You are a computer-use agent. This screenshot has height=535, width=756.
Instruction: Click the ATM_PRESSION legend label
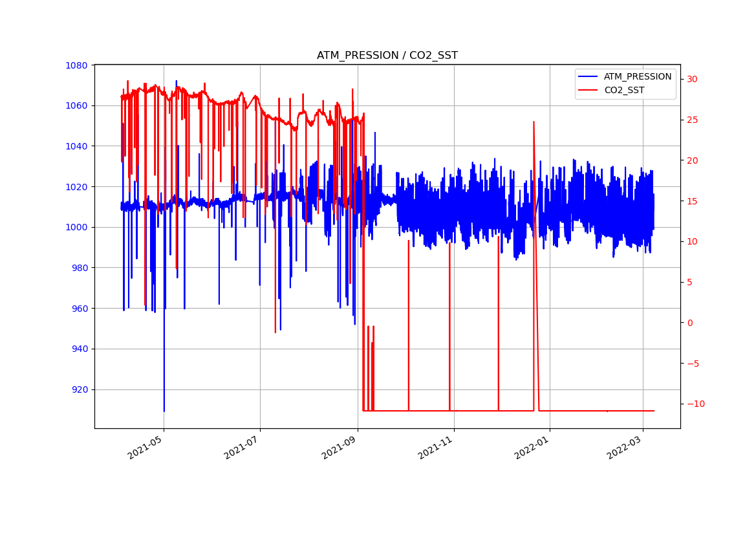coord(637,77)
